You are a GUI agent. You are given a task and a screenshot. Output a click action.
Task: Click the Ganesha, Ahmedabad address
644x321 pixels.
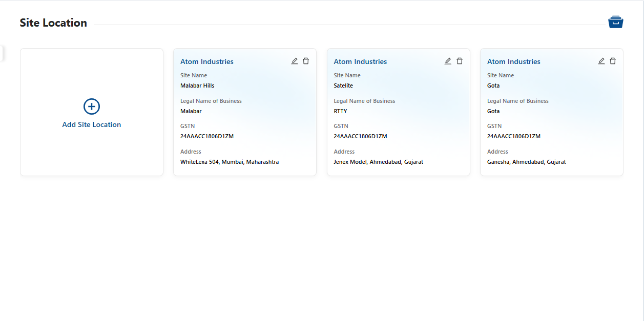[526, 162]
